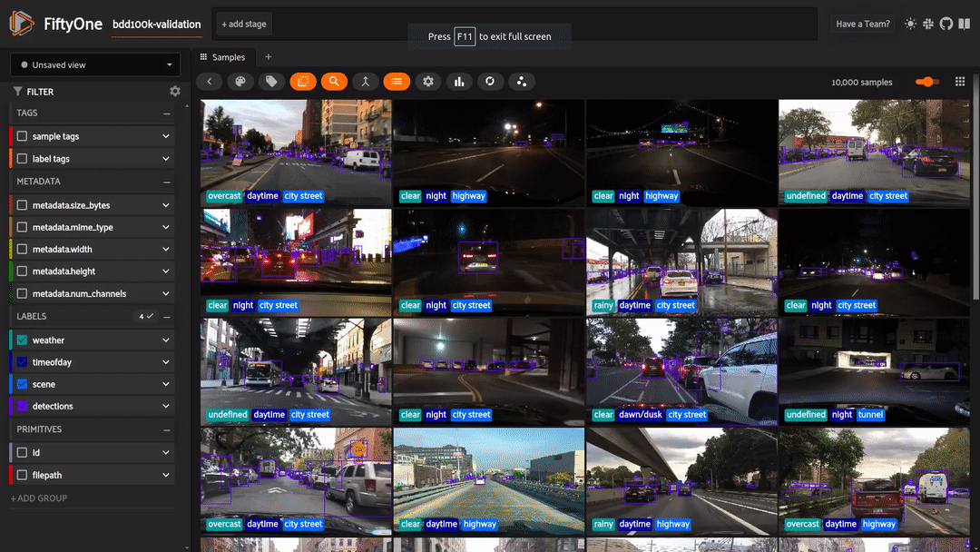Open the GitHub repository icon
This screenshot has height=552, width=980.
point(946,24)
